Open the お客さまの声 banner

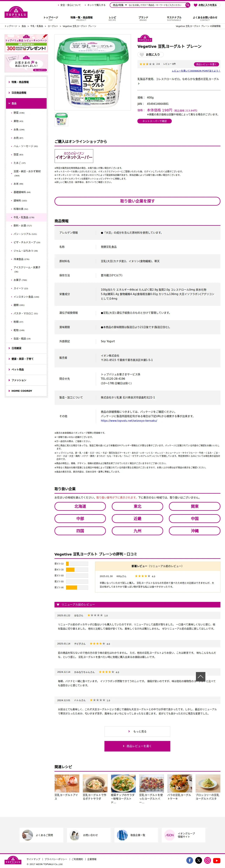coord(26,63)
